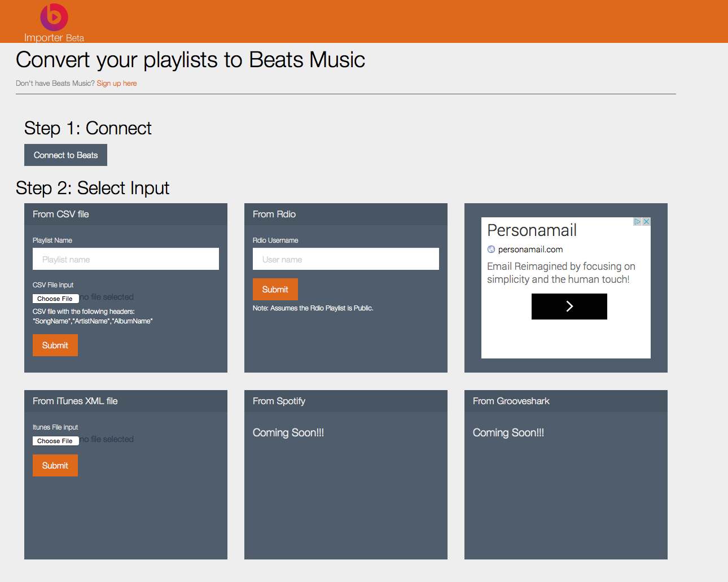The image size is (728, 582).
Task: Follow the "Sign up here" link
Action: pyautogui.click(x=116, y=84)
